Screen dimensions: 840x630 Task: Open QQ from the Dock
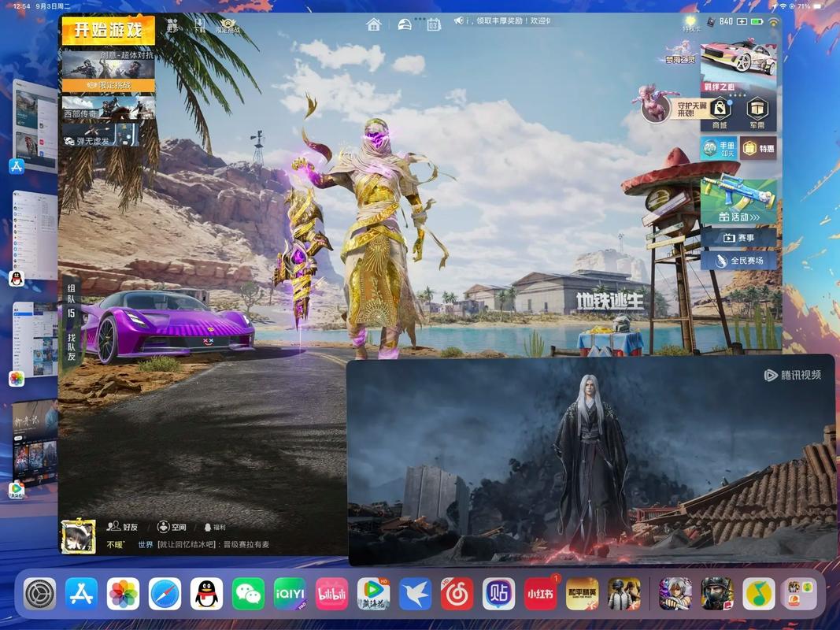(x=207, y=594)
